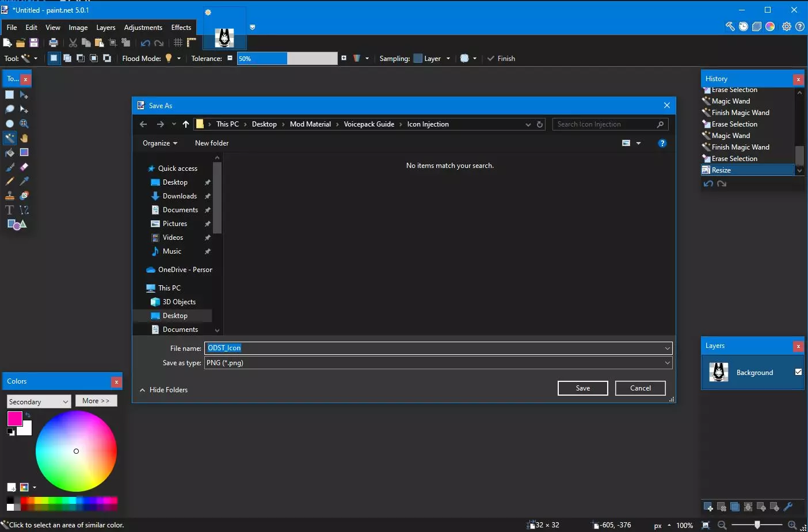Toggle pixel grid display

(x=178, y=43)
